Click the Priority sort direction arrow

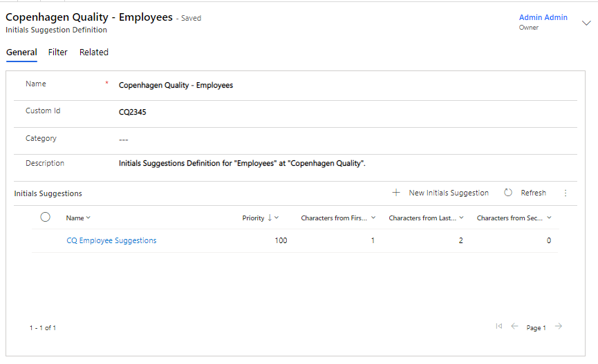[270, 218]
